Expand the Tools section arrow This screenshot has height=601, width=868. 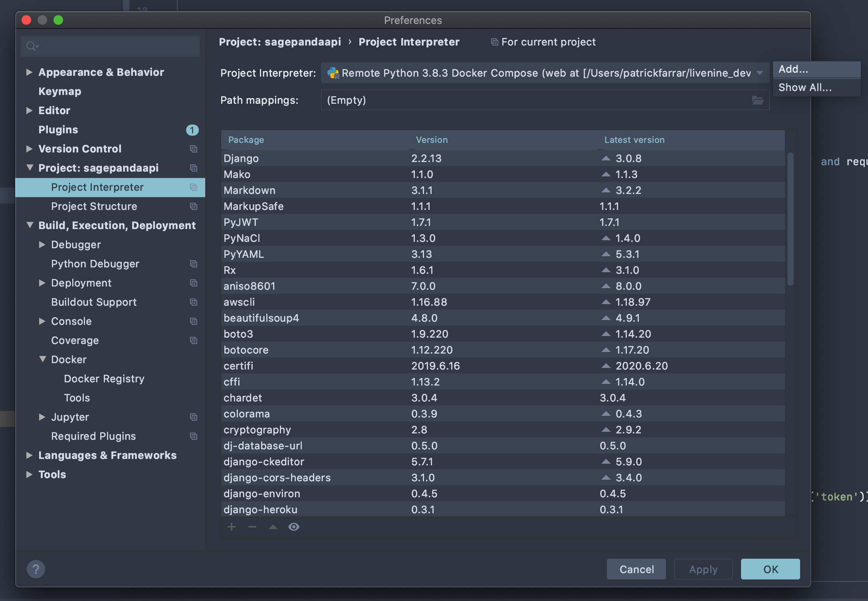pyautogui.click(x=29, y=474)
